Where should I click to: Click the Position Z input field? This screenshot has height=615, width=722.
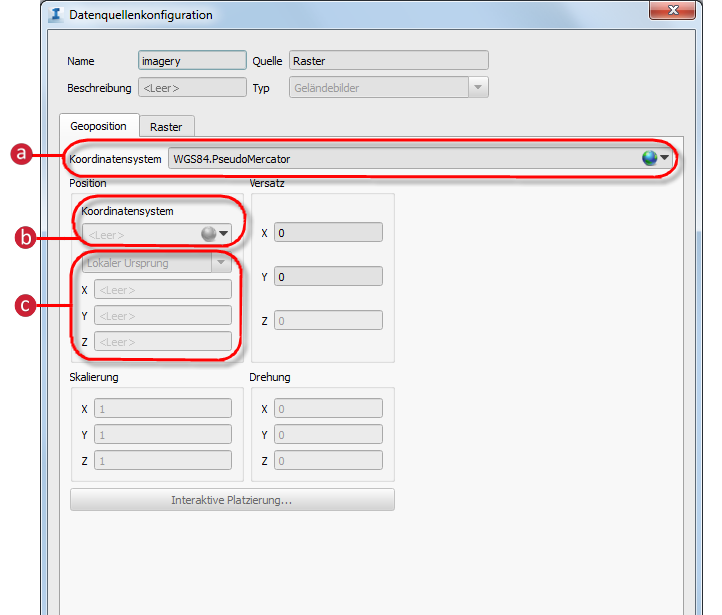163,342
